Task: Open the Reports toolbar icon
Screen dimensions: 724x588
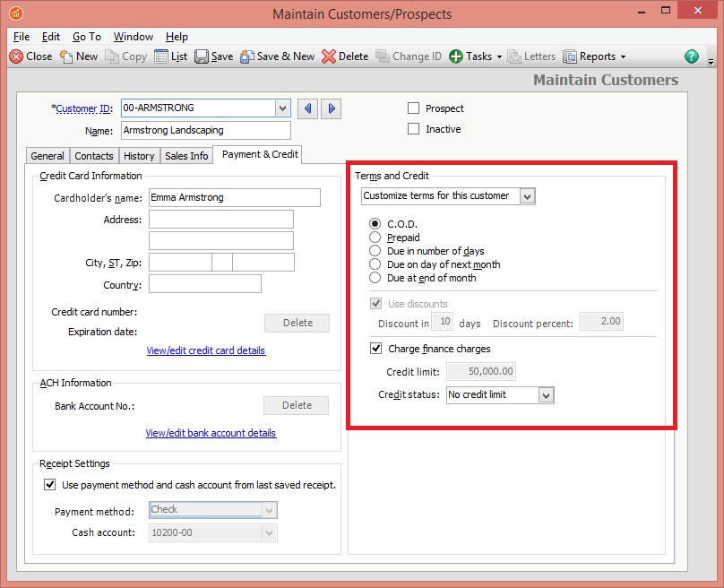Action: click(x=570, y=56)
